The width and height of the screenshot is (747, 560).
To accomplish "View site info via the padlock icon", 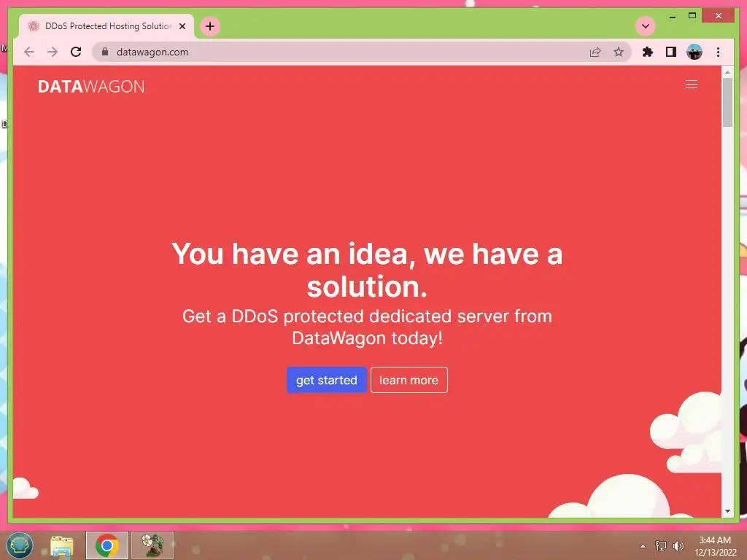I will [105, 52].
